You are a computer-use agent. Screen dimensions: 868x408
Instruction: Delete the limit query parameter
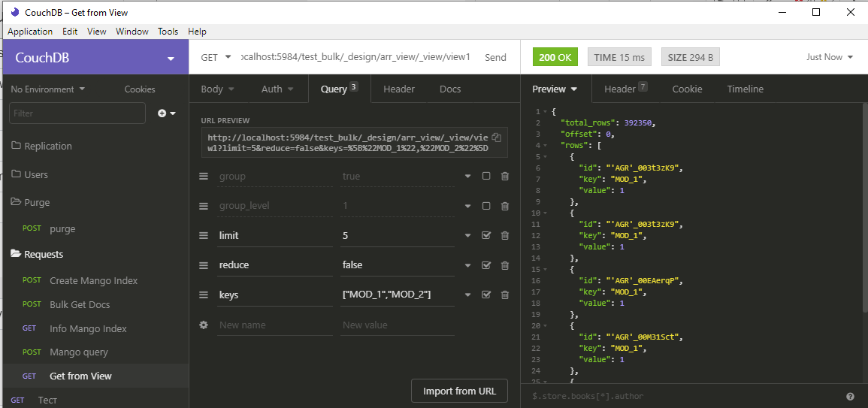point(505,235)
